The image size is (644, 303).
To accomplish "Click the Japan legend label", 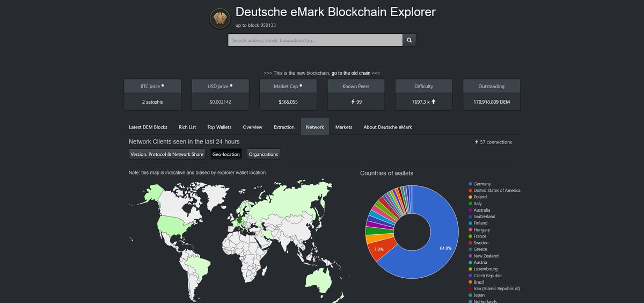I will pos(480,295).
